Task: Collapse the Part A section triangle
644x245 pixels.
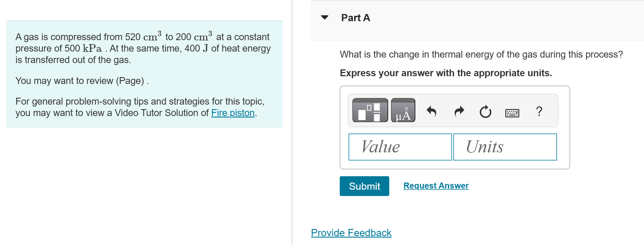Action: coord(324,18)
